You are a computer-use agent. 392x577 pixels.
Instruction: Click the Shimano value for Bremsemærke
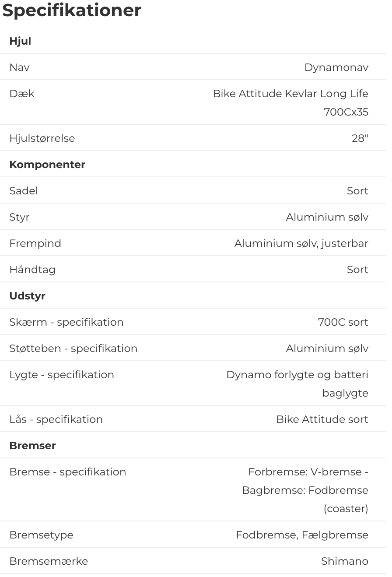344,561
